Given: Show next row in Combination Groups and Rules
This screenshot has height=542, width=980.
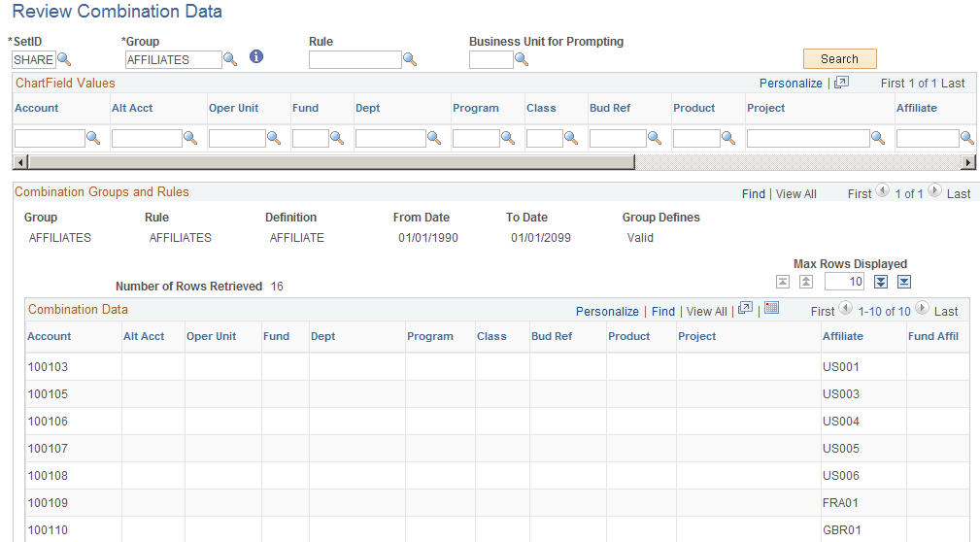Looking at the screenshot, I should (x=934, y=190).
